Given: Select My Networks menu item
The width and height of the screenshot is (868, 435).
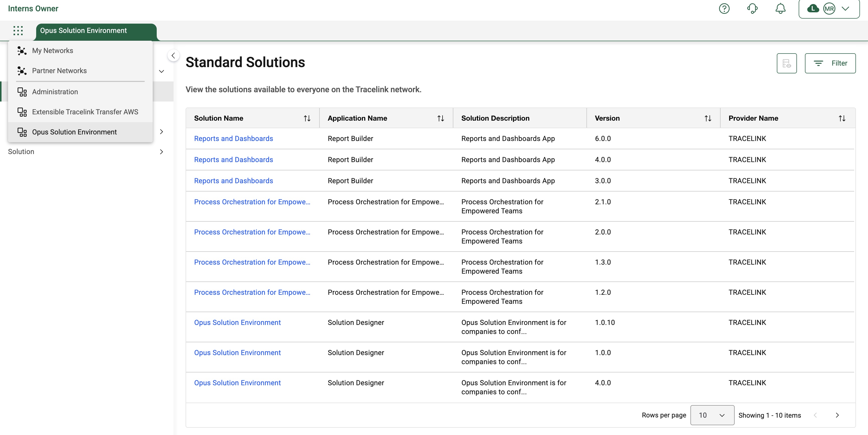Looking at the screenshot, I should click(x=80, y=51).
